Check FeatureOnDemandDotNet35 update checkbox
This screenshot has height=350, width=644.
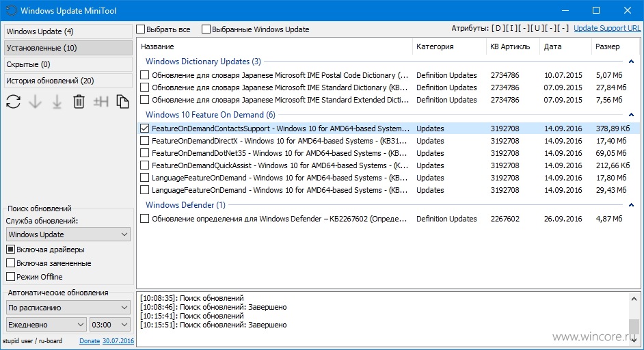pos(144,153)
